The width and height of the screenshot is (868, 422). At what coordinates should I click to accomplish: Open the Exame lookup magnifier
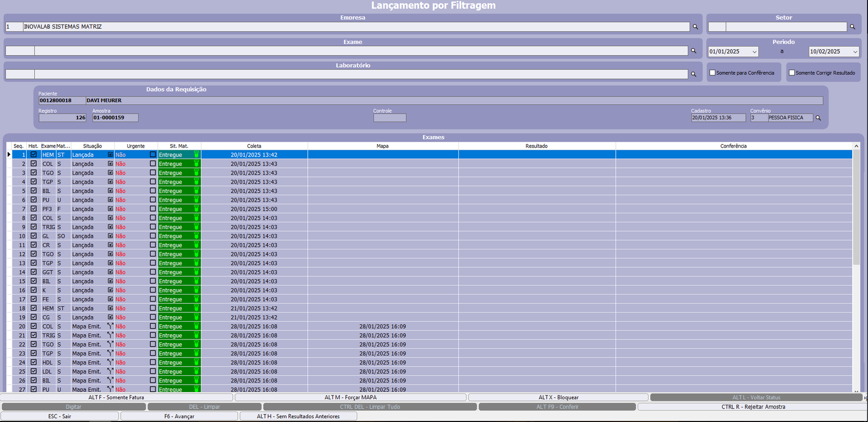click(x=693, y=51)
